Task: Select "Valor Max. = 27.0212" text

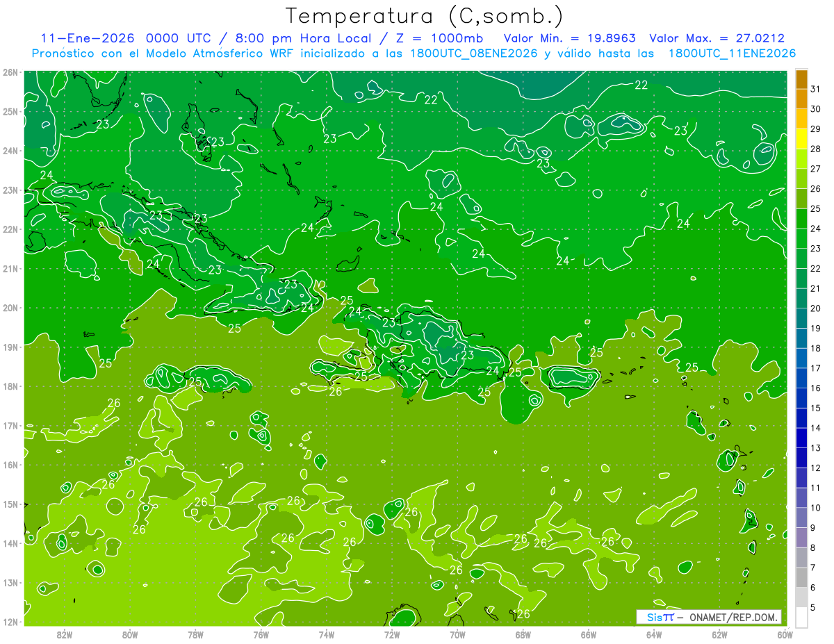Action: coord(717,38)
